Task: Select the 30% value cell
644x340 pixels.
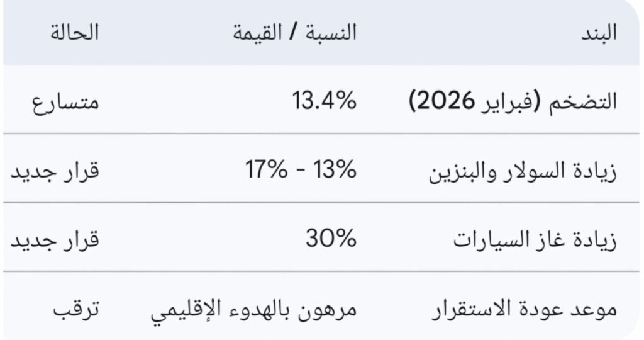Action: (331, 240)
